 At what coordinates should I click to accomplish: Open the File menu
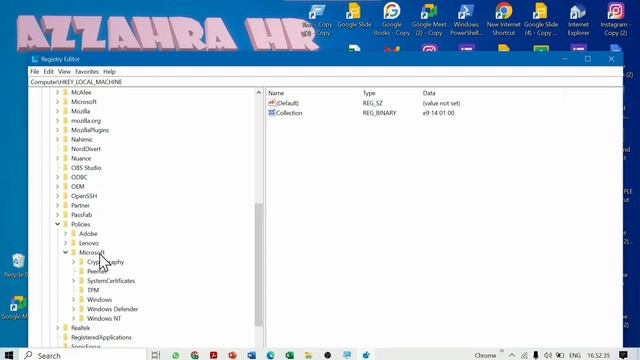coord(35,71)
